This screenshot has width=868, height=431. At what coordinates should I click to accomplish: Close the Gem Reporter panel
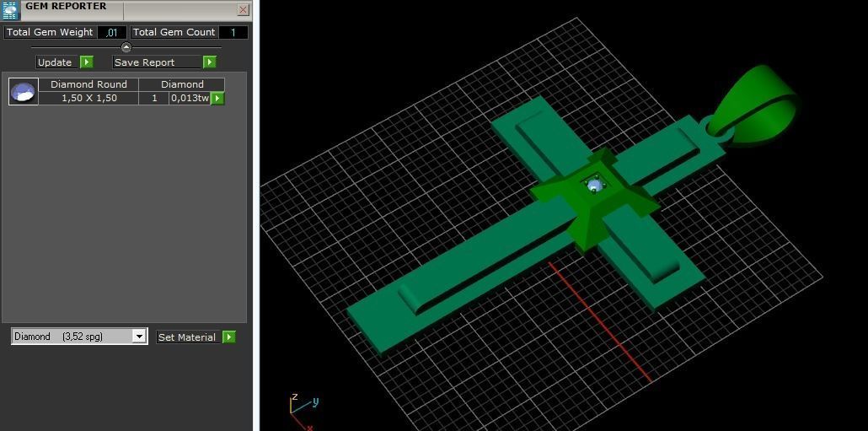(243, 9)
